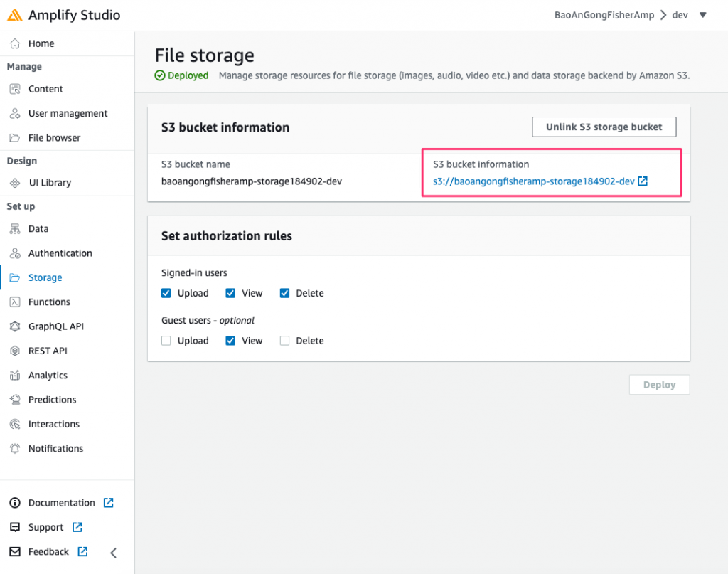Select File browser in the Manage section
728x574 pixels.
pyautogui.click(x=54, y=138)
